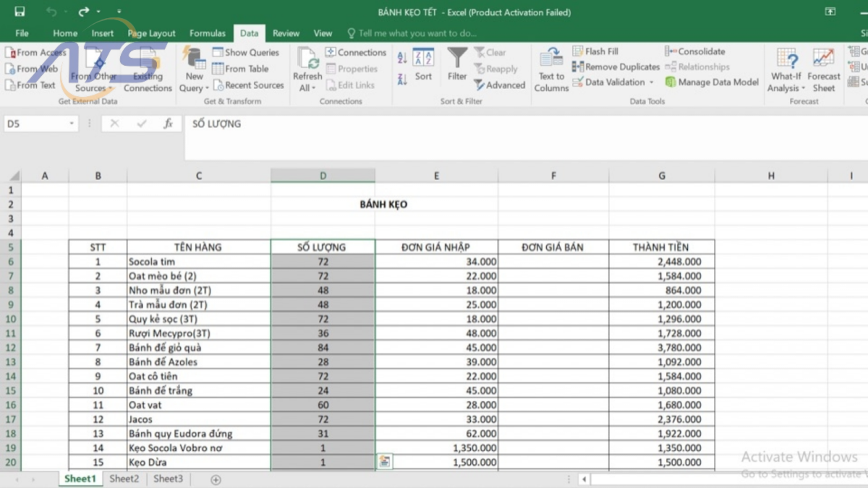
Task: Create a Forecast Sheet
Action: click(x=824, y=69)
